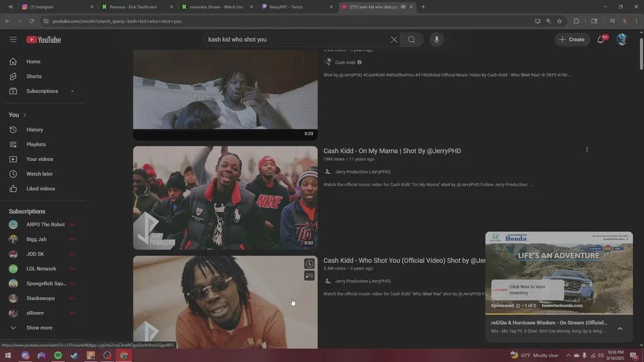Open browser extensions puzzle icon
This screenshot has width=644, height=362.
click(577, 21)
